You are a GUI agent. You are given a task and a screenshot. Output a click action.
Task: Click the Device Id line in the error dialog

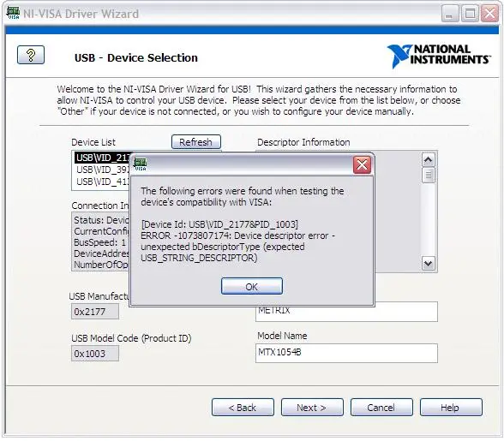pos(219,224)
